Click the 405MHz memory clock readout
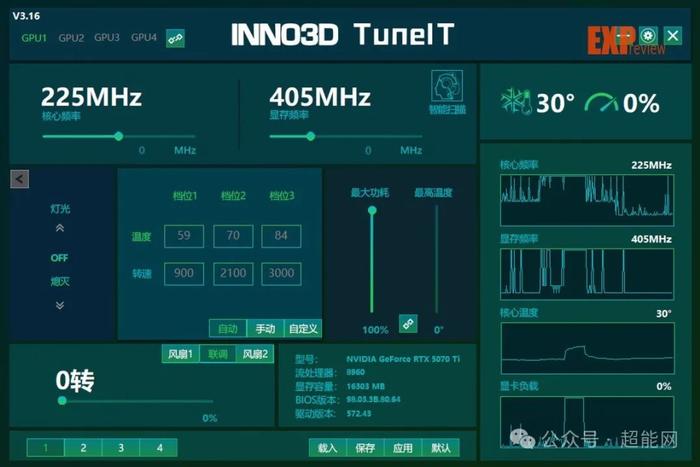 click(x=320, y=96)
